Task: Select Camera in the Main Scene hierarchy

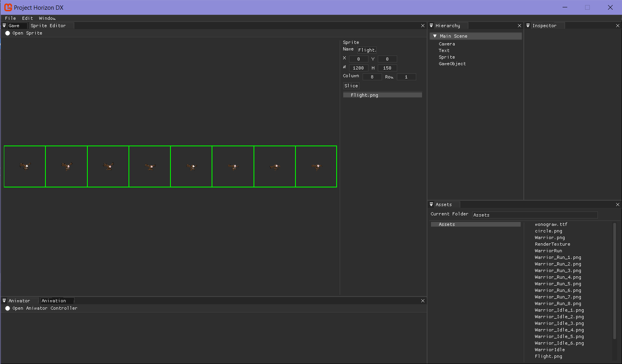Action: coord(447,44)
